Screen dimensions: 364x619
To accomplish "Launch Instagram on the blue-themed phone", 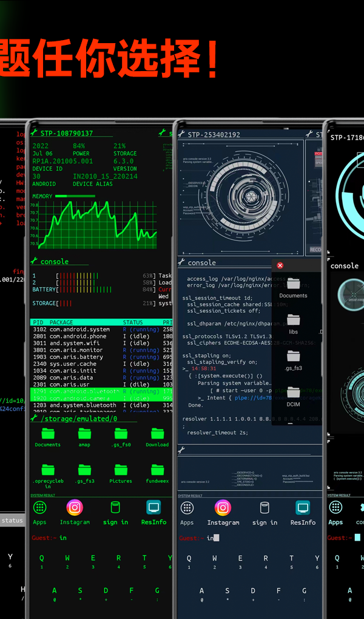I will pos(223,508).
